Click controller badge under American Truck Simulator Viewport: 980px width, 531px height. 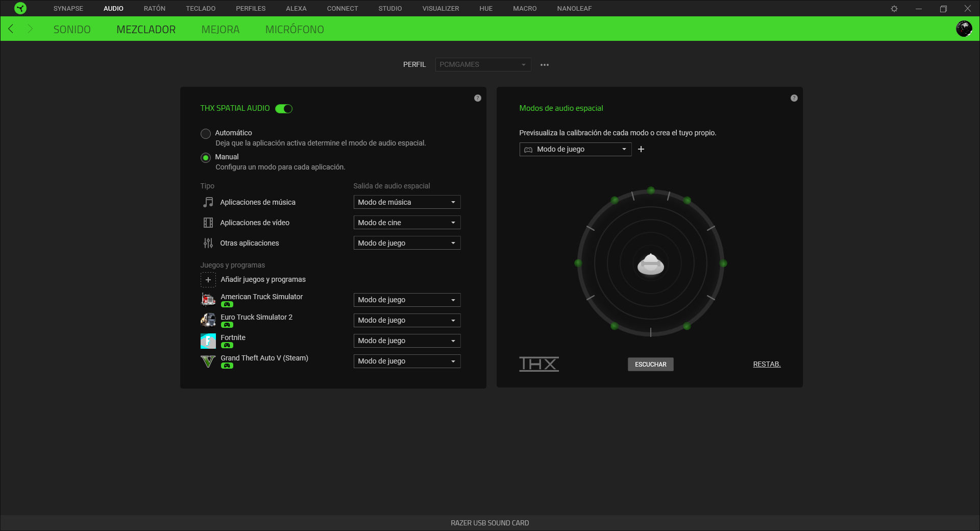227,305
